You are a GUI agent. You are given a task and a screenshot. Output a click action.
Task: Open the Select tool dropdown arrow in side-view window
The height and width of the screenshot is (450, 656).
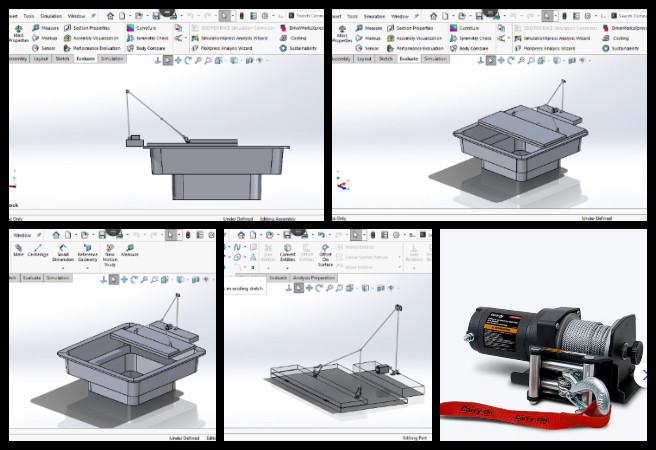click(x=232, y=16)
